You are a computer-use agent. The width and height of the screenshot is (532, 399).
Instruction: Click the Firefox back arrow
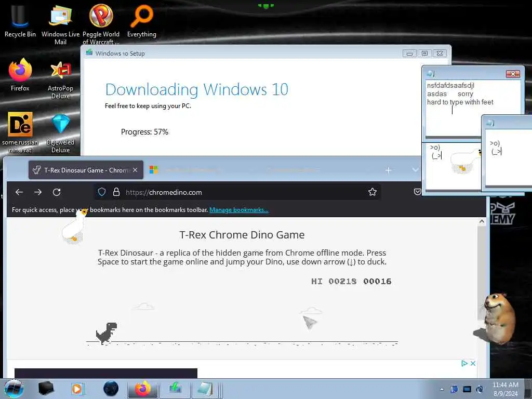[x=19, y=192]
